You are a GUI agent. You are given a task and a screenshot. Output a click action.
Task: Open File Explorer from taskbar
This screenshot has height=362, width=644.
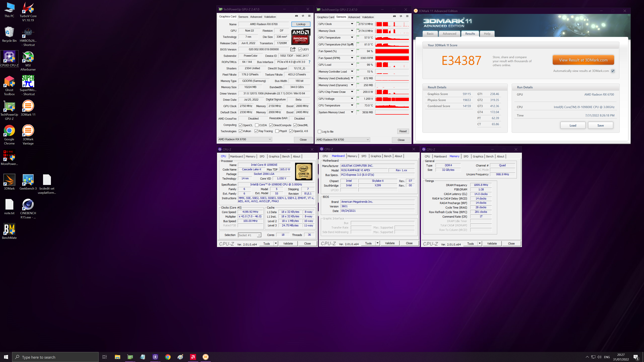(x=118, y=357)
